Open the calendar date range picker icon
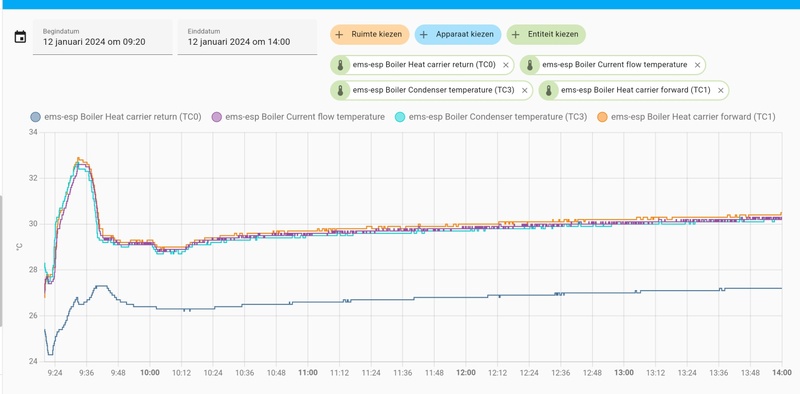 click(20, 37)
